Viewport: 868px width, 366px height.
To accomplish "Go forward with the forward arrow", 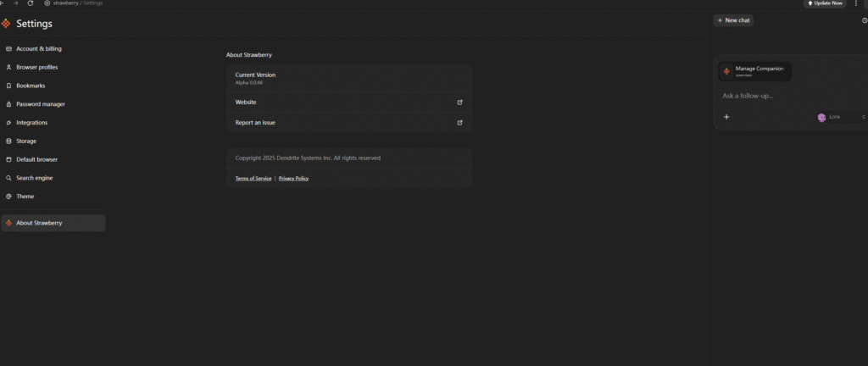I will click(x=16, y=3).
